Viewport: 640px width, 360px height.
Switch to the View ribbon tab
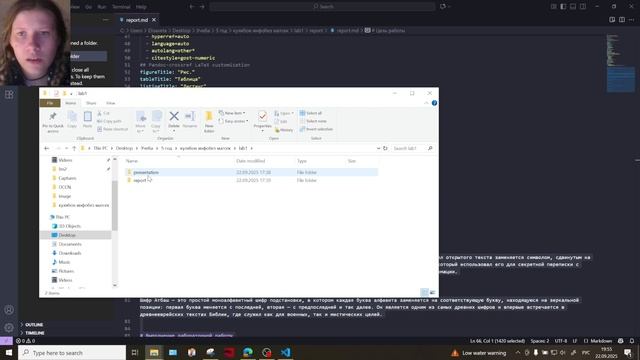click(x=111, y=103)
